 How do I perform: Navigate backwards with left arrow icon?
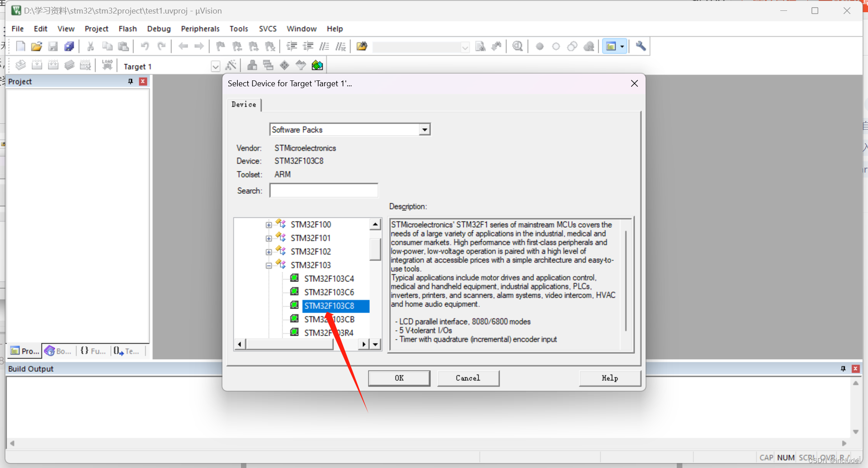click(183, 46)
